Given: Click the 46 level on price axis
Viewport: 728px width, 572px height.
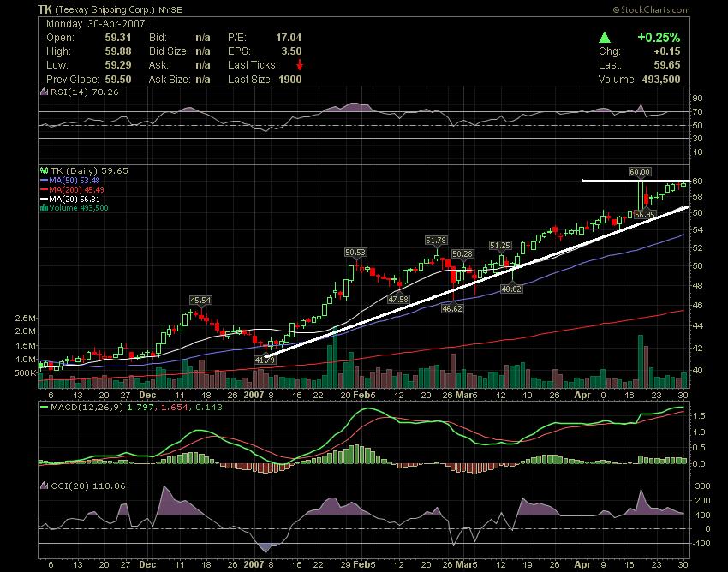Looking at the screenshot, I should [698, 305].
